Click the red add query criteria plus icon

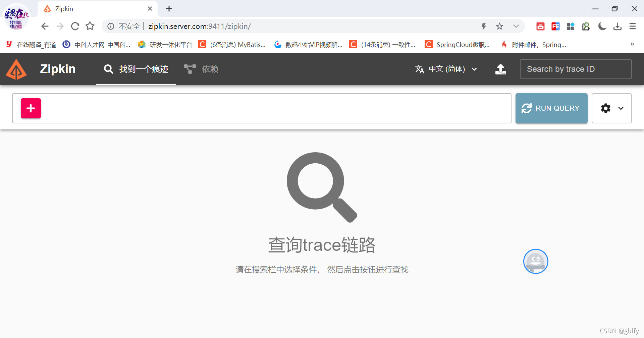[31, 108]
